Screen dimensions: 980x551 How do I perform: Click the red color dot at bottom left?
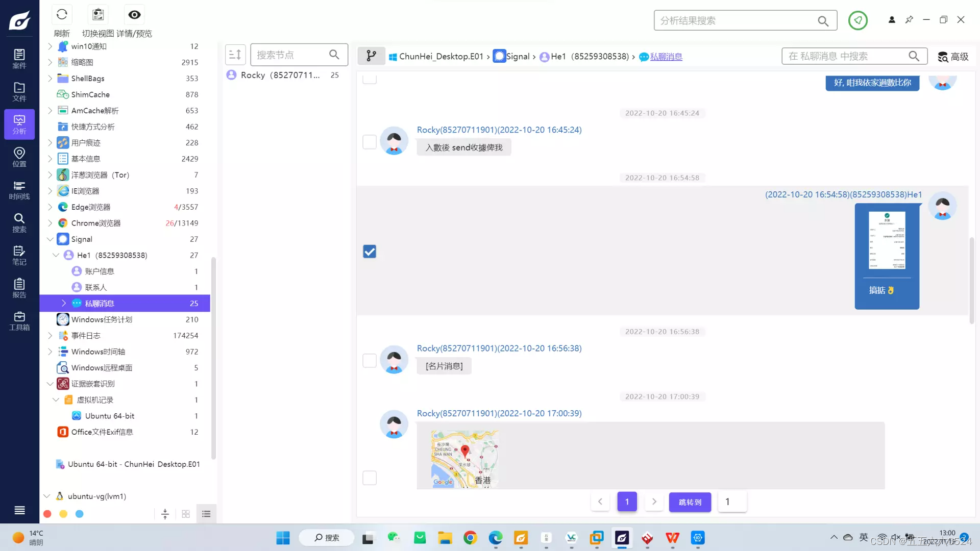point(47,514)
